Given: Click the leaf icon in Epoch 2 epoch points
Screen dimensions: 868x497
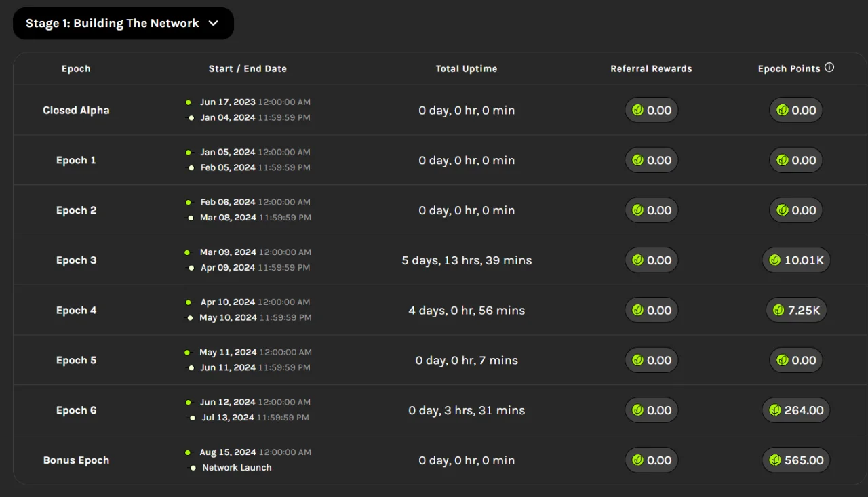Looking at the screenshot, I should click(783, 210).
